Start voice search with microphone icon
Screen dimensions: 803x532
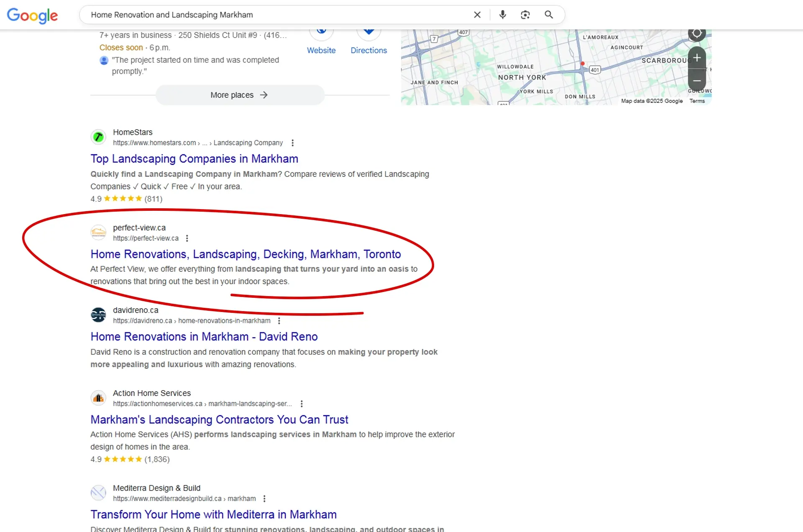pyautogui.click(x=502, y=15)
